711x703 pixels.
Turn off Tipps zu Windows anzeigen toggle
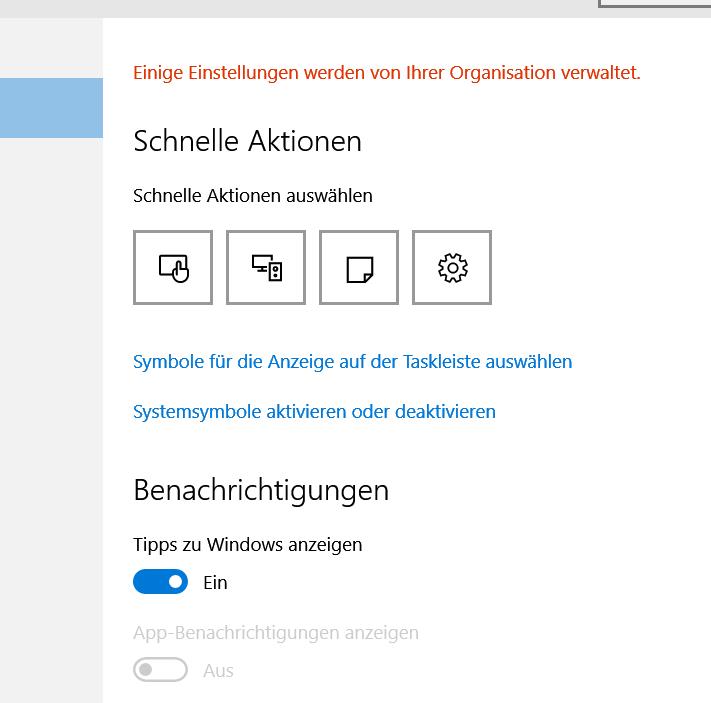161,581
